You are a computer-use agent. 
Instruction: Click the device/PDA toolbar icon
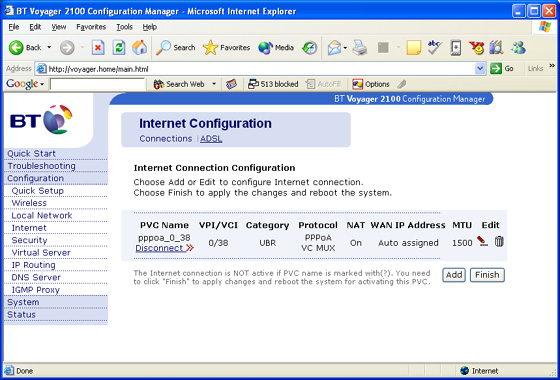456,48
